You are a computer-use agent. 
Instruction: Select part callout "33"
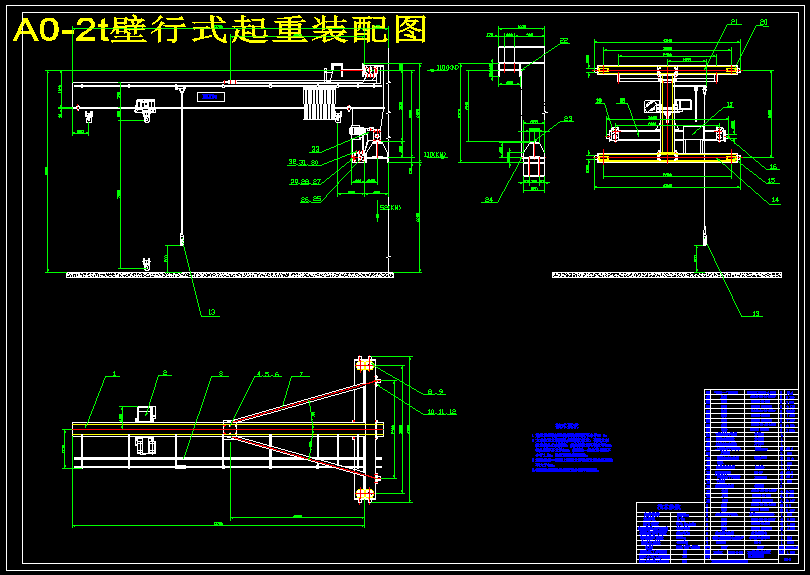315,149
